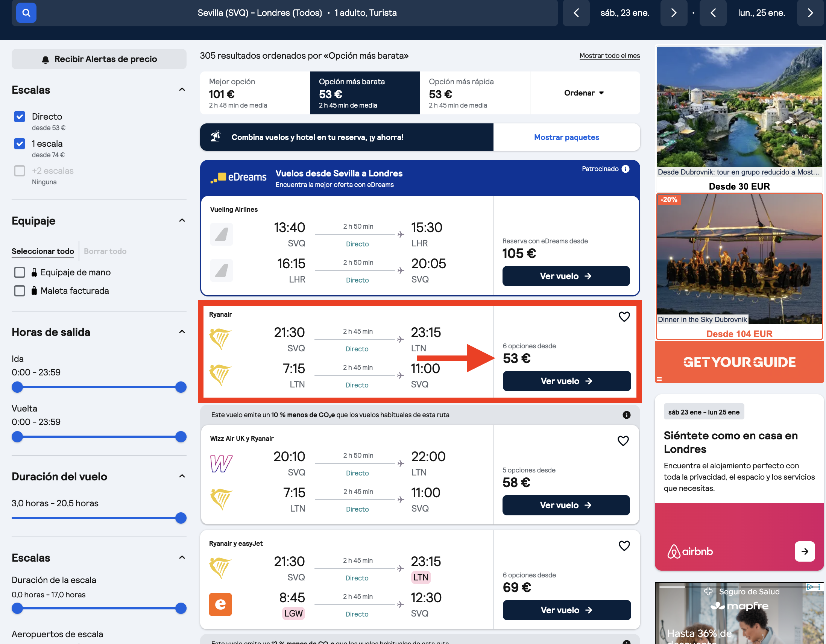
Task: Click Seleccionar todo in Equipaje
Action: (43, 251)
